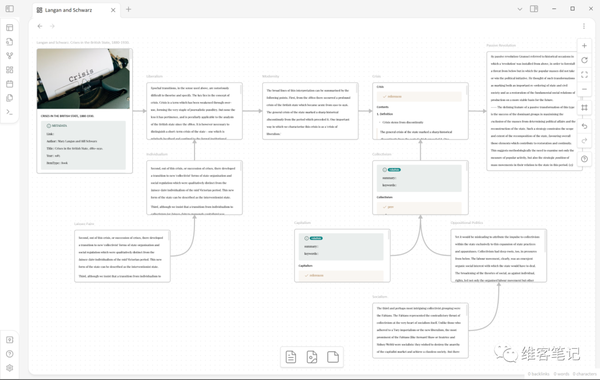The height and width of the screenshot is (380, 600).
Task: Navigate back with the left arrow
Action: point(40,26)
